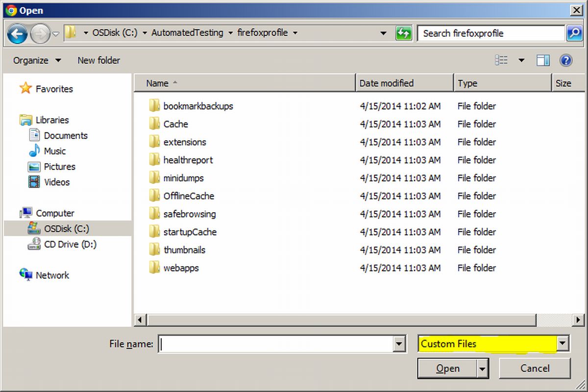Navigate to AutomatedTesting via the breadcrumb

[187, 33]
